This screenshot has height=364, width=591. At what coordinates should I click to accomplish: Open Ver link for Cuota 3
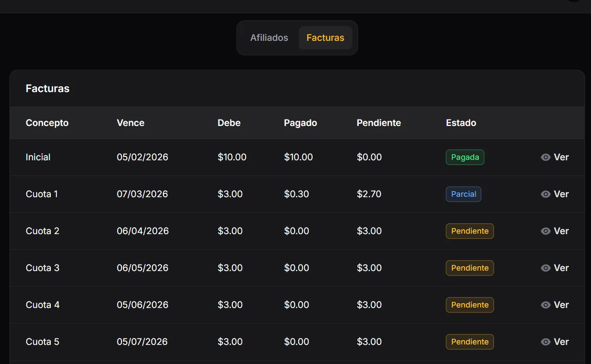(555, 268)
